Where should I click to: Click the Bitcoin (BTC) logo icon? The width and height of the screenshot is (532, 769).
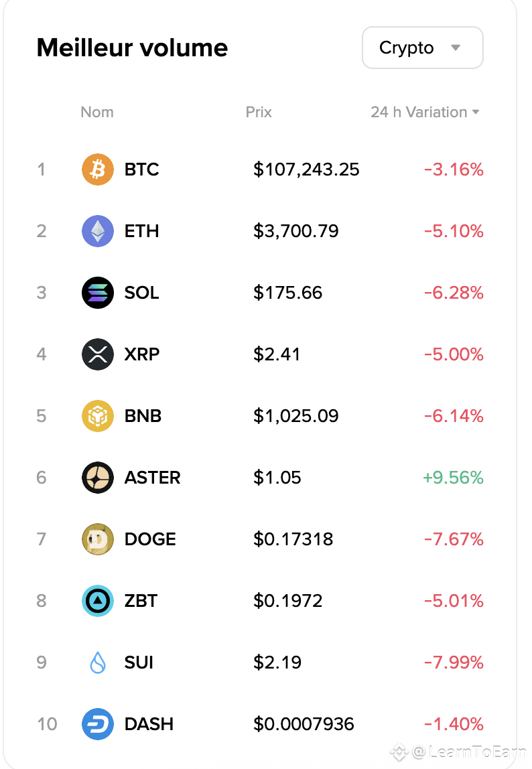[97, 169]
